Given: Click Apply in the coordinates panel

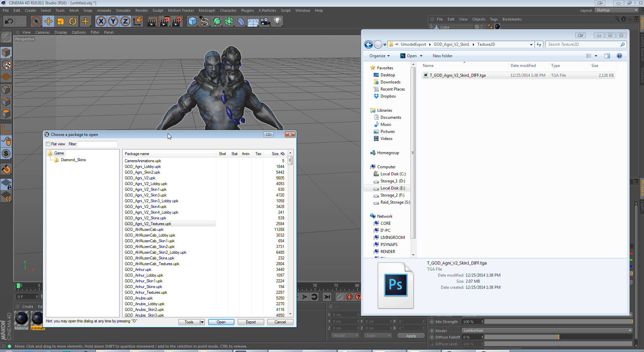Looking at the screenshot, I should (x=411, y=336).
